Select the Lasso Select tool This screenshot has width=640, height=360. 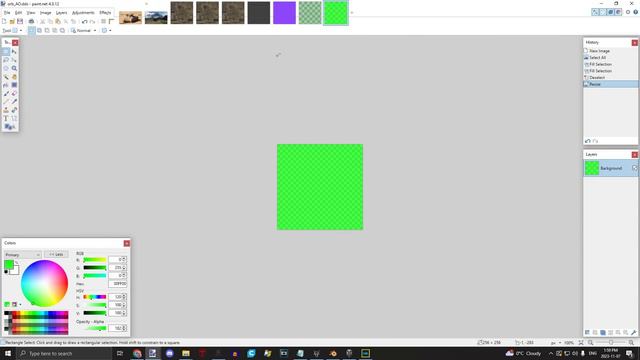tap(6, 60)
